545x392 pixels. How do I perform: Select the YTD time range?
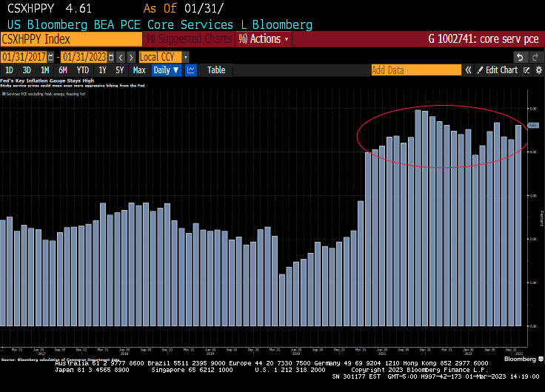tap(83, 70)
